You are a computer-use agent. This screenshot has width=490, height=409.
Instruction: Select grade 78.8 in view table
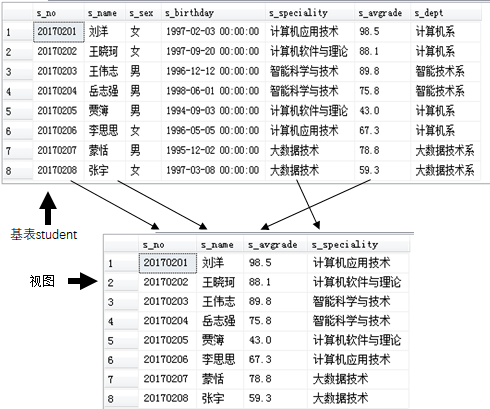[x=275, y=379]
